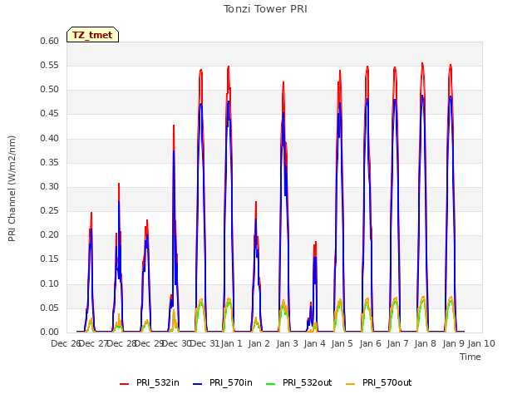Click the 0.45 y-axis tick label
The height and width of the screenshot is (399, 532).
point(50,114)
